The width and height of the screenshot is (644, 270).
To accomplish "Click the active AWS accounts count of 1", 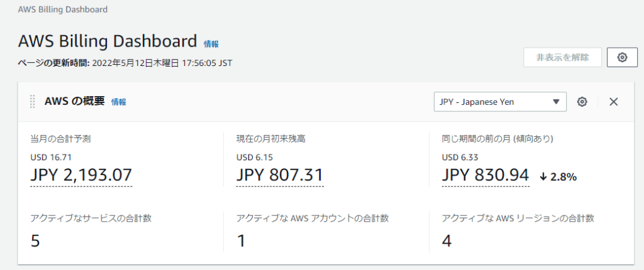I will (241, 240).
